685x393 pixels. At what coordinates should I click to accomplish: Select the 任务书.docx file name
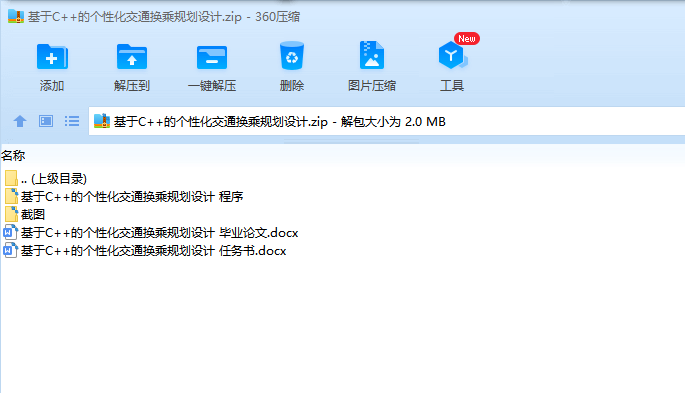click(153, 251)
